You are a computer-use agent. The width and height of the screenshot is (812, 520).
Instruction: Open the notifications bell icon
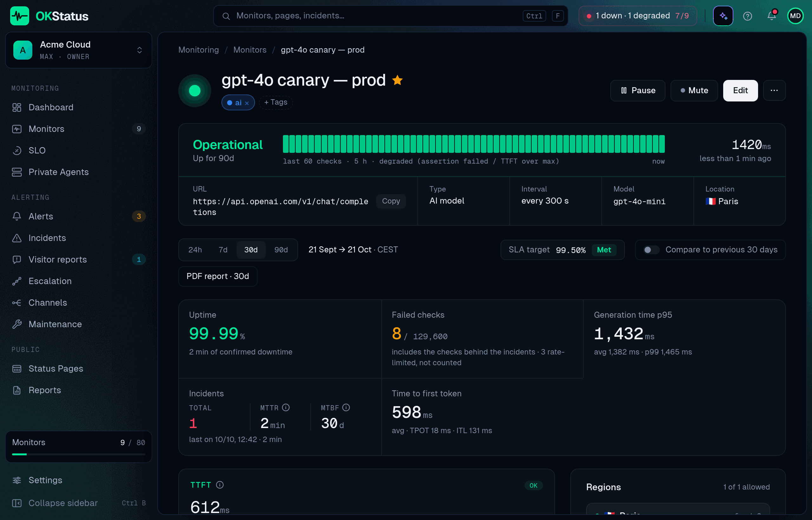(771, 16)
